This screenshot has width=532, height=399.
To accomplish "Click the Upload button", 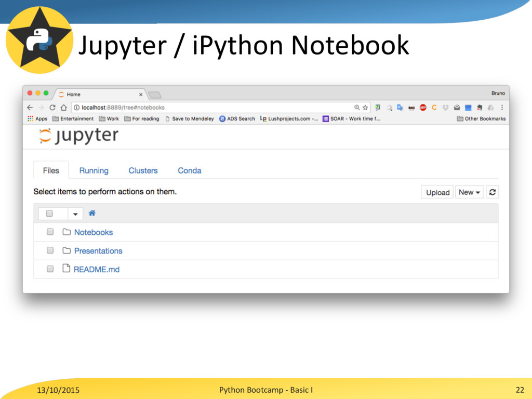I will point(437,192).
